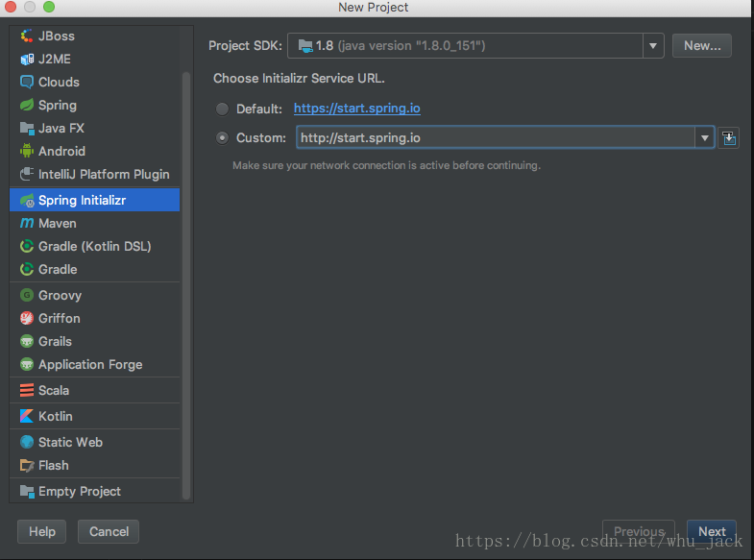Click the Help button
Viewport: 754px width, 560px height.
pyautogui.click(x=42, y=531)
